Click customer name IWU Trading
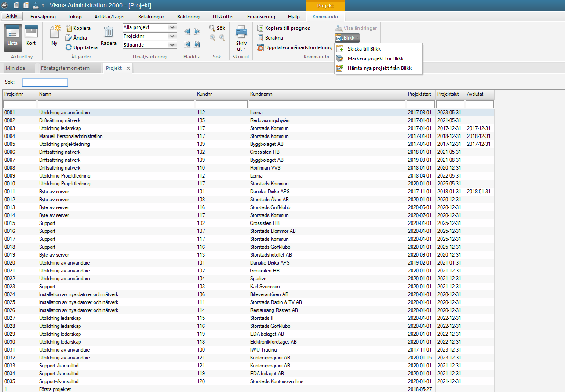 (x=263, y=350)
